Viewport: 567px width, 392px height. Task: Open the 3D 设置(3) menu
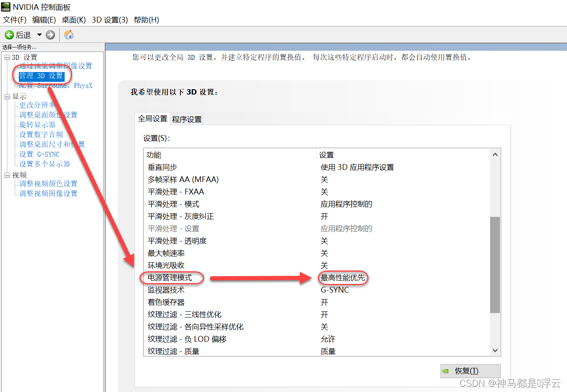(x=110, y=20)
